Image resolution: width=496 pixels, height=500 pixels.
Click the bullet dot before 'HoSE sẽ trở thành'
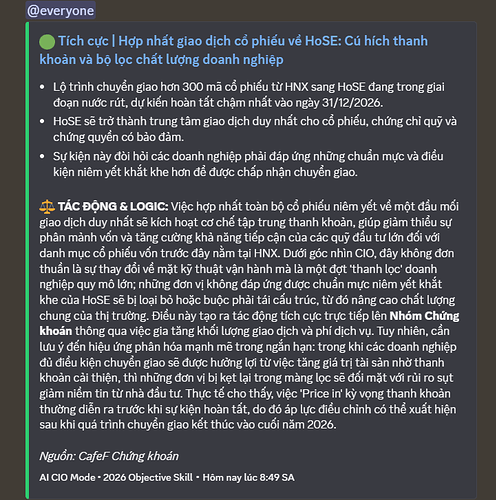tap(42, 121)
